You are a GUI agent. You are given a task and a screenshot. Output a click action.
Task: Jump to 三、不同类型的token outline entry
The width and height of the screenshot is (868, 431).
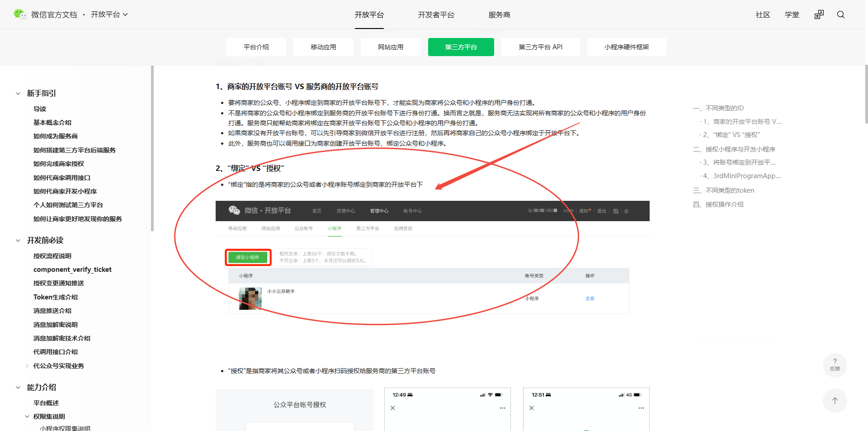724,190
